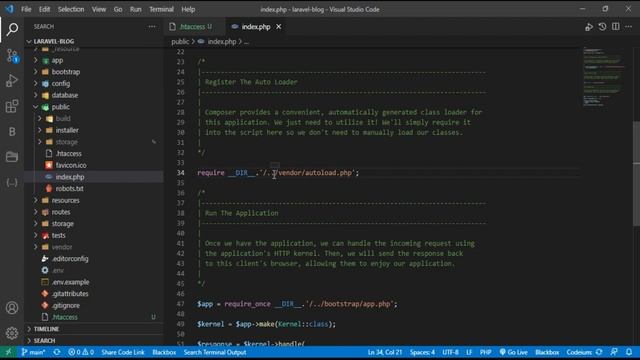Viewport: 640px width, 360px height.
Task: Open errors and warnings count in status bar
Action: point(81,352)
